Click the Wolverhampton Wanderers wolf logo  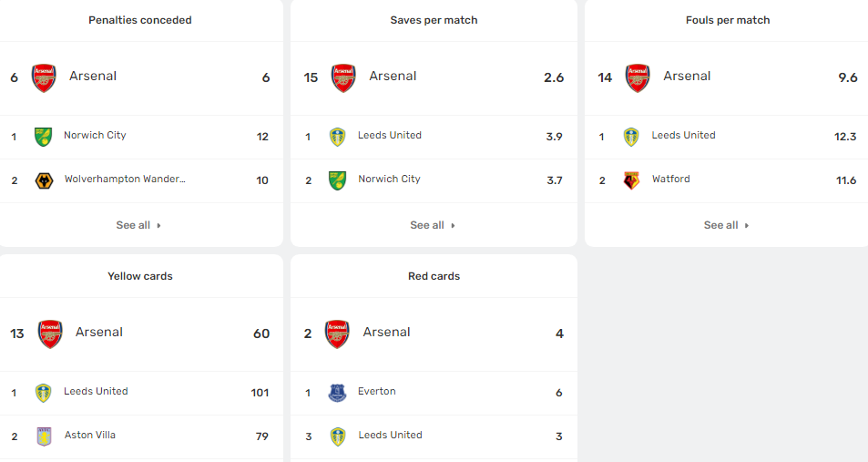click(44, 180)
